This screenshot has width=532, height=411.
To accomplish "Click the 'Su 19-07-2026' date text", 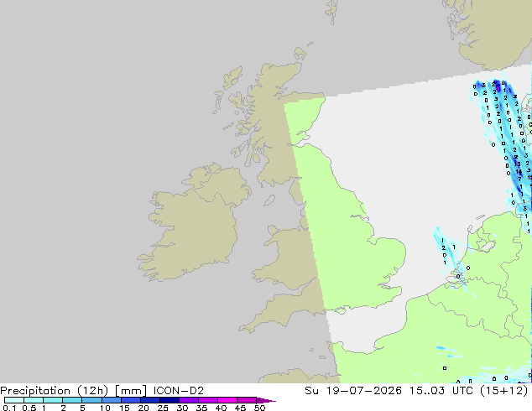I will [x=353, y=391].
